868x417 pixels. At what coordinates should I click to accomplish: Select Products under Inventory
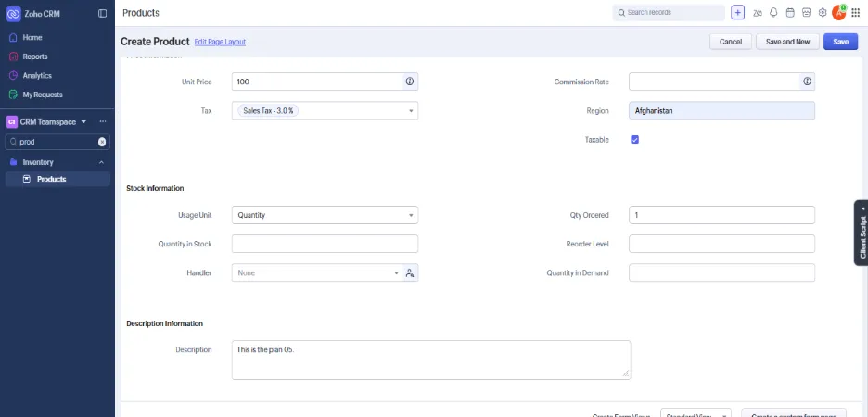coord(57,179)
